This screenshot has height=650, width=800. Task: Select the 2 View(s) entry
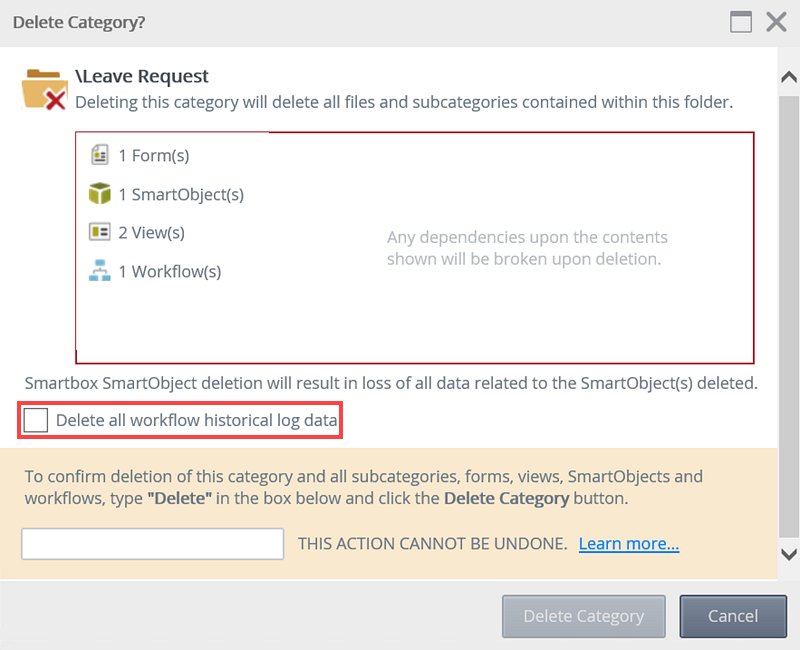137,232
